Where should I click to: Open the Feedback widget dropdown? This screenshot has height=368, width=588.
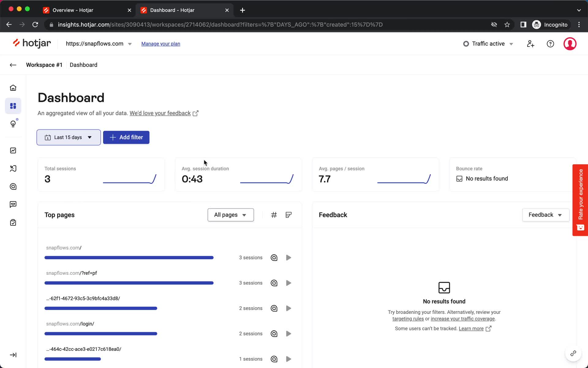545,215
